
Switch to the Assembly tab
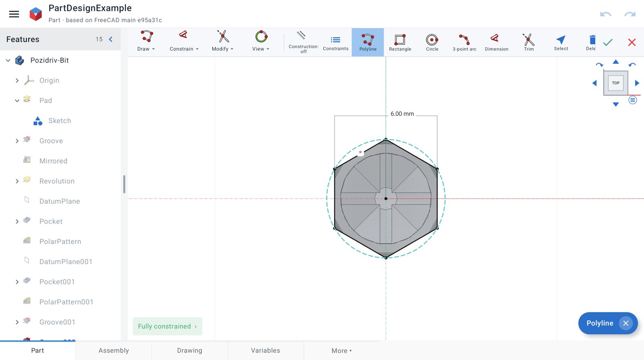coord(114,350)
